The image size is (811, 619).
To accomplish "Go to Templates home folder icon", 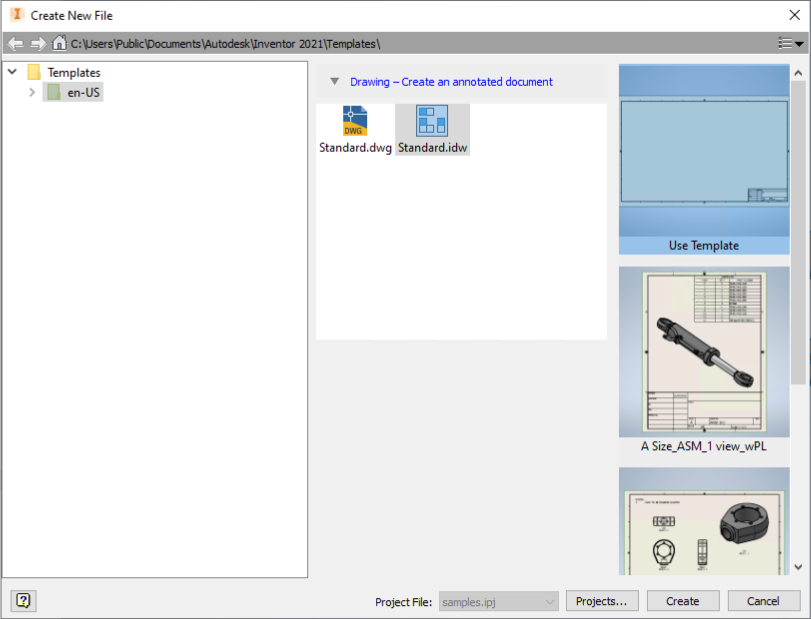I will point(59,43).
